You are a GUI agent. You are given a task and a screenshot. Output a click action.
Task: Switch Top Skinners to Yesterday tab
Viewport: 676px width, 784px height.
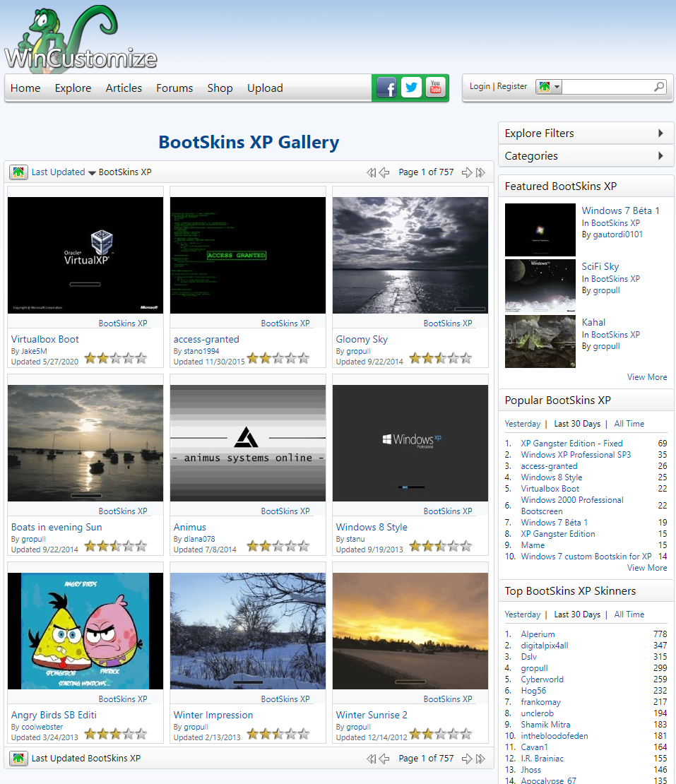pyautogui.click(x=523, y=614)
